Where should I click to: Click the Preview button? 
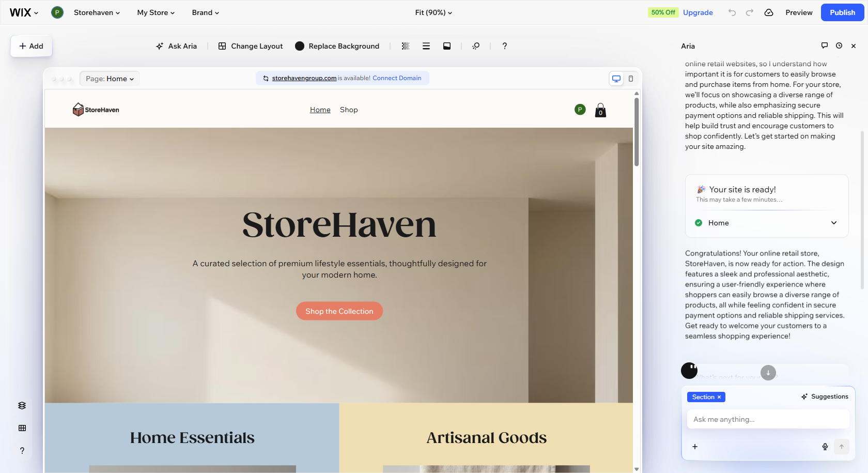point(799,12)
